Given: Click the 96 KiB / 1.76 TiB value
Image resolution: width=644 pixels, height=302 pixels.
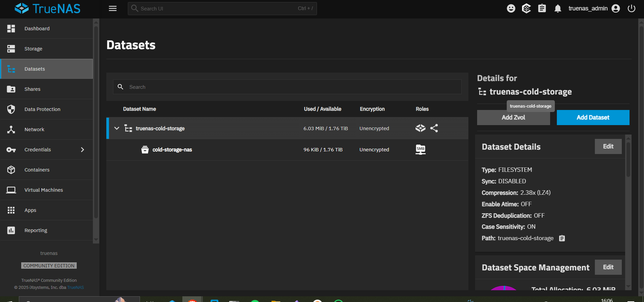Looking at the screenshot, I should (323, 150).
